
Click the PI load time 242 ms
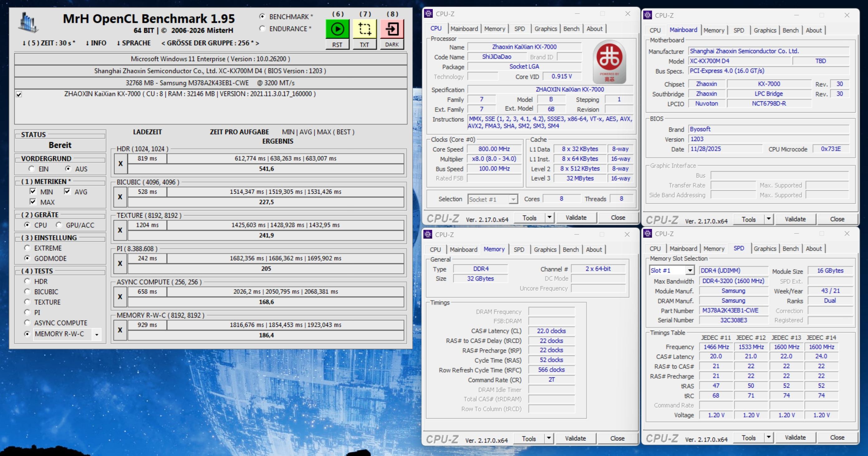147,258
